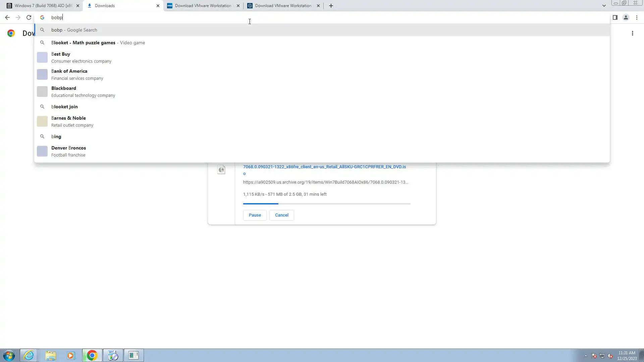
Task: Launch Internet Explorer from taskbar
Action: point(29,355)
